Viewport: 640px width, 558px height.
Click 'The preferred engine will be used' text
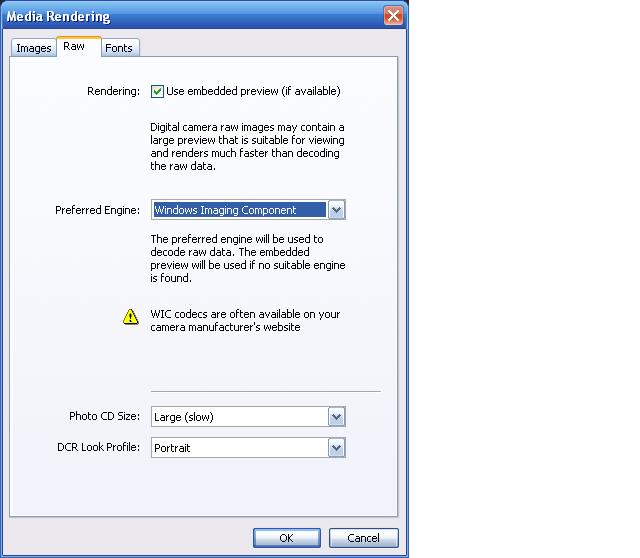[248, 258]
